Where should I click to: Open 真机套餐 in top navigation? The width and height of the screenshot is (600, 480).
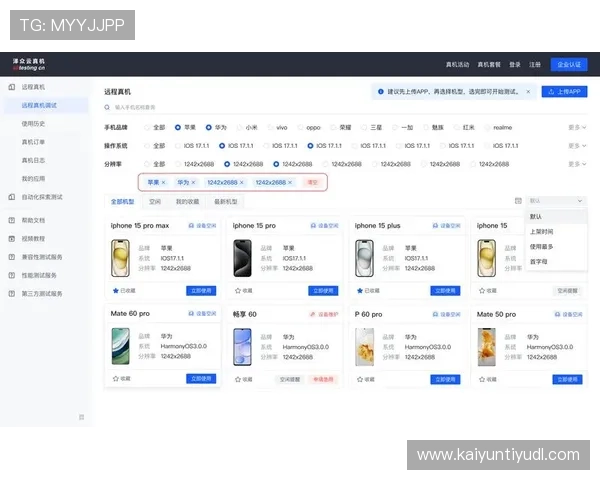coord(489,65)
